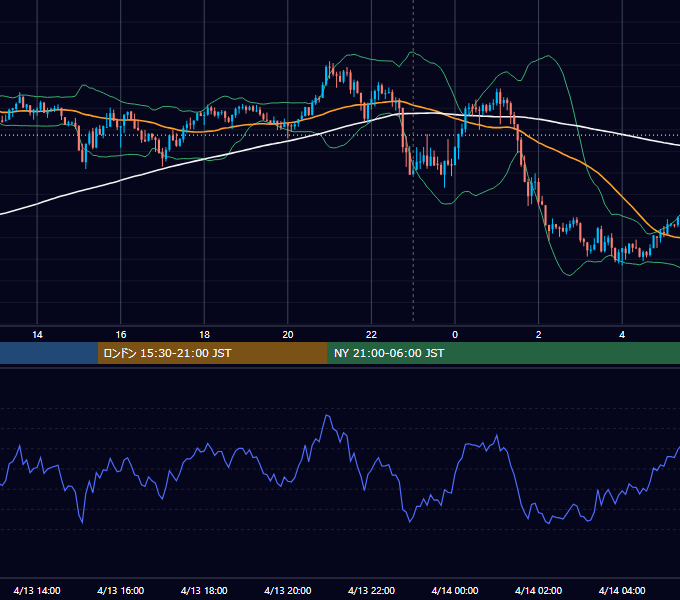Screen dimensions: 680x600
Task: Click the 14 hour label on upper axis
Action: pos(37,335)
